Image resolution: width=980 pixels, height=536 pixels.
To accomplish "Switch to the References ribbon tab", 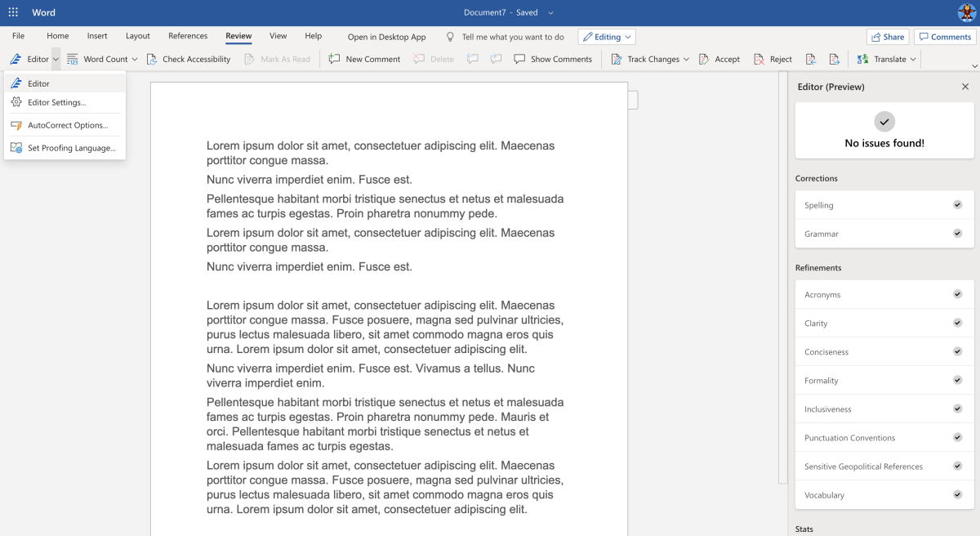I will pyautogui.click(x=188, y=36).
